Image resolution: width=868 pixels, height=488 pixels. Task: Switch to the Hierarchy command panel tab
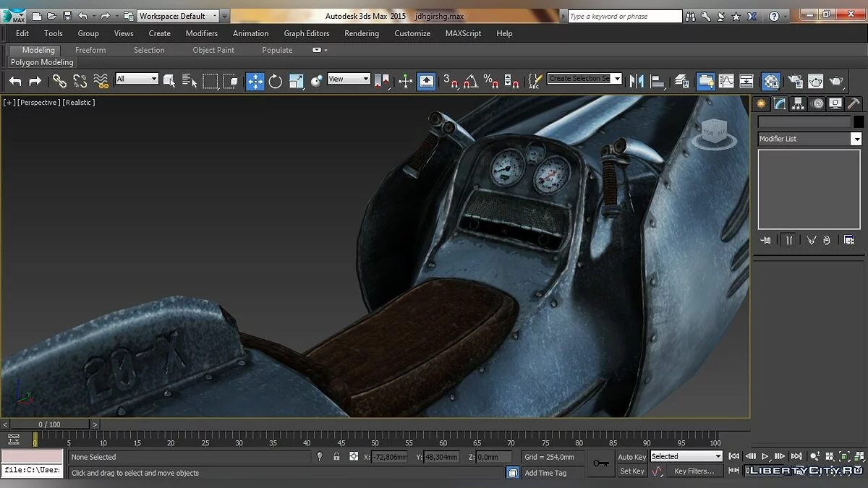click(798, 103)
